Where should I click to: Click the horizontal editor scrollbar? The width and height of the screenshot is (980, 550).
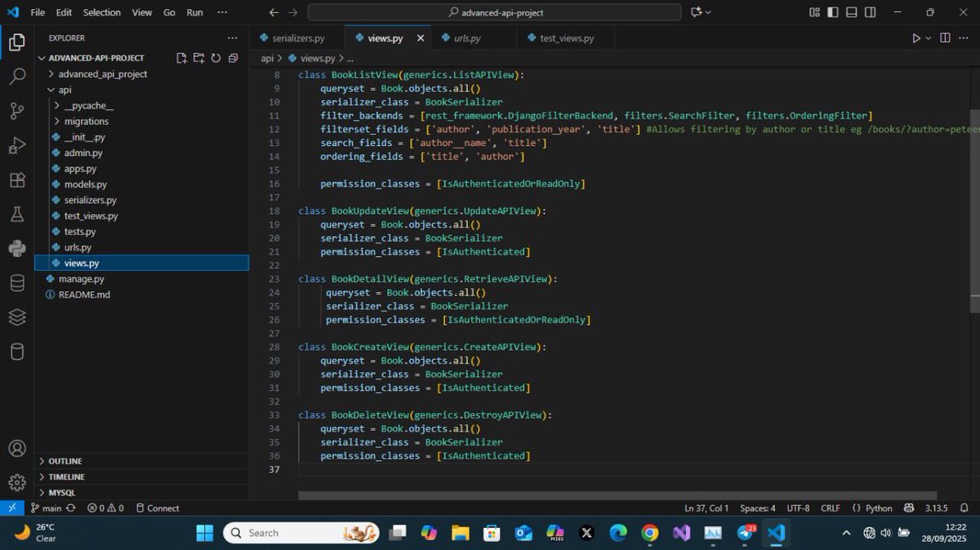tap(617, 495)
